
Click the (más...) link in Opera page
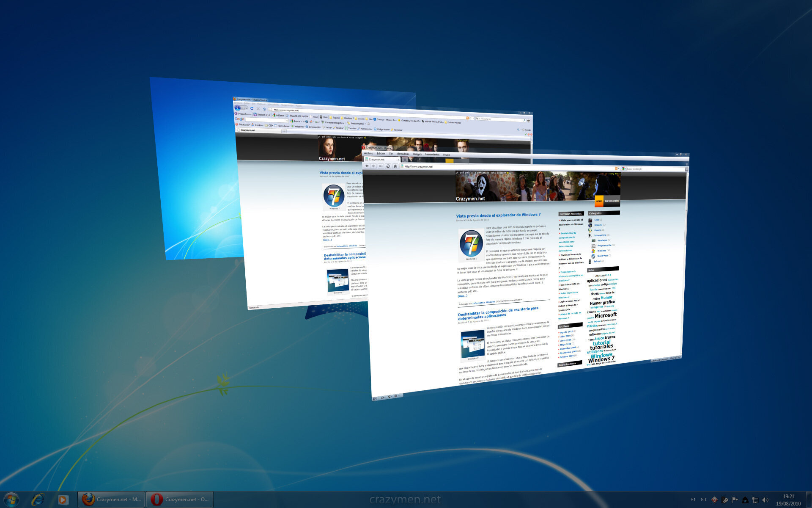462,296
